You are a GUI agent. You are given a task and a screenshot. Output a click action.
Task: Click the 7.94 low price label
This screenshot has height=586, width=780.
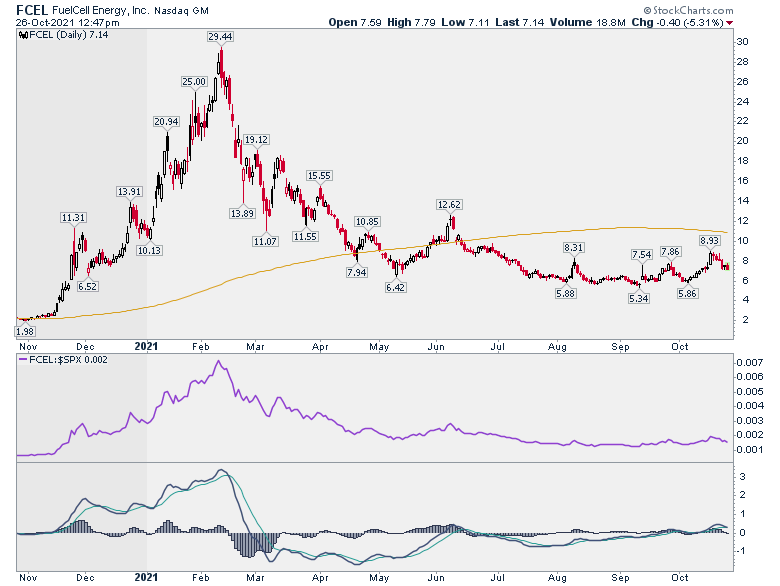click(357, 273)
